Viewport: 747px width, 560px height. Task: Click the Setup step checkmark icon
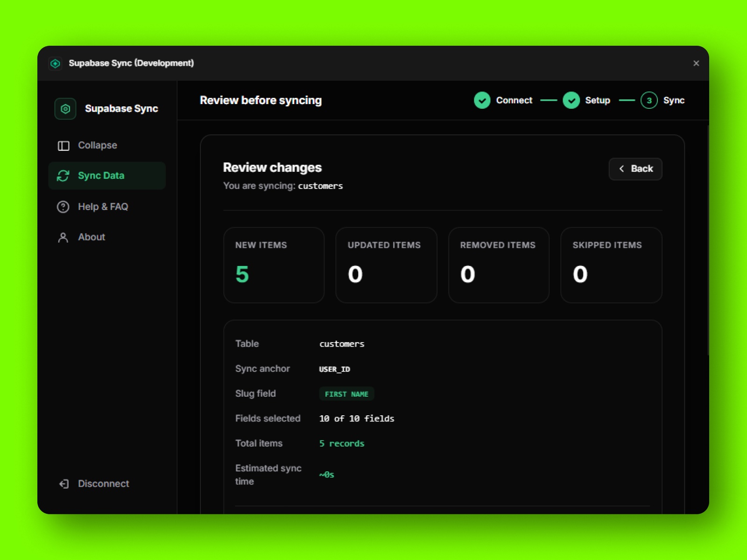point(571,100)
